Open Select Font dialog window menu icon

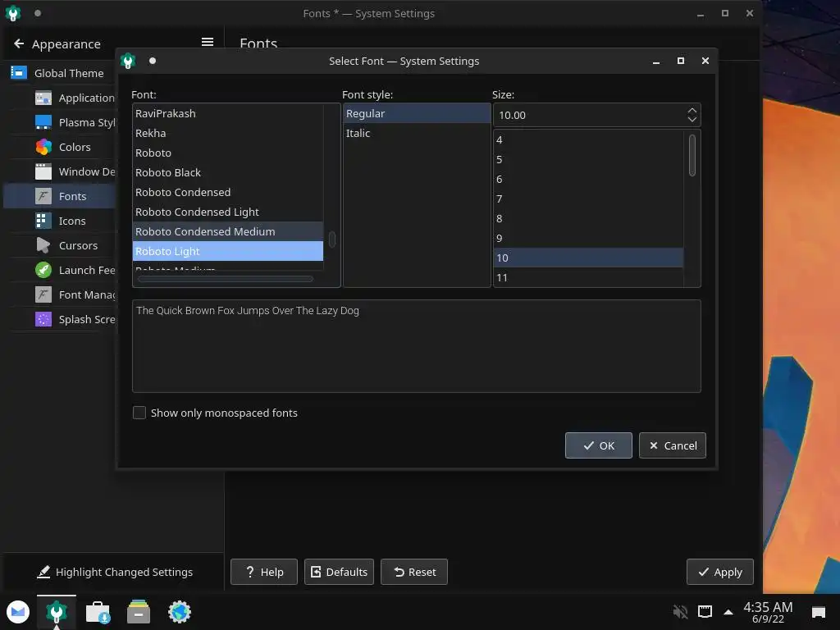click(x=128, y=61)
